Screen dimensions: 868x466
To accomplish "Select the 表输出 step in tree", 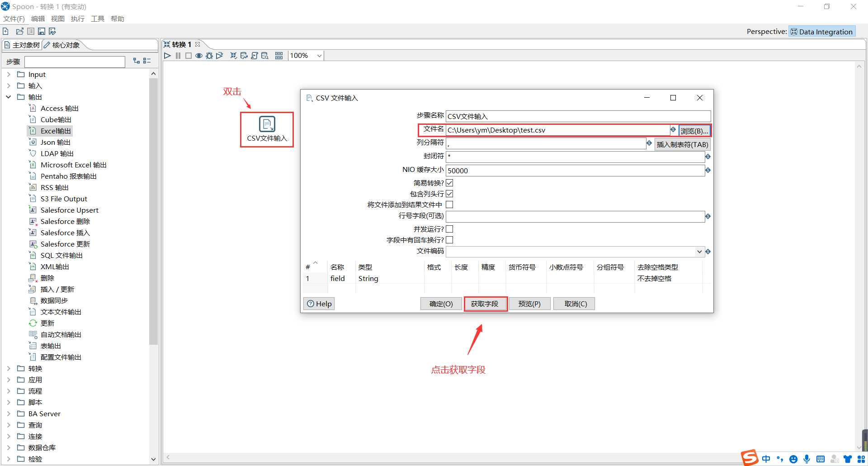I will [x=51, y=346].
